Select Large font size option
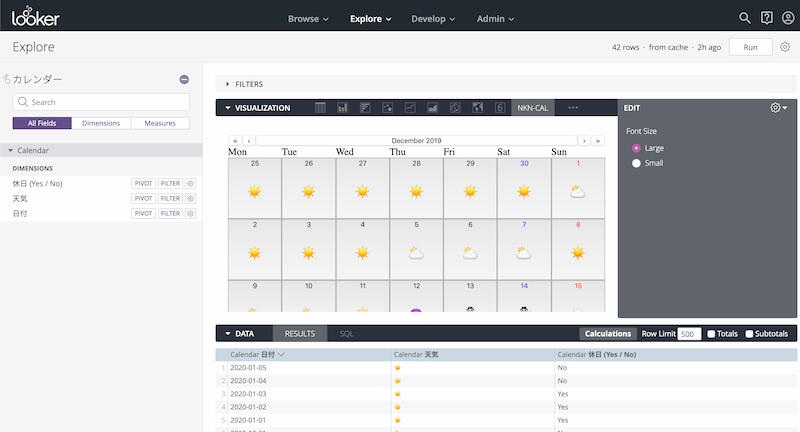The image size is (800, 432). coord(636,148)
